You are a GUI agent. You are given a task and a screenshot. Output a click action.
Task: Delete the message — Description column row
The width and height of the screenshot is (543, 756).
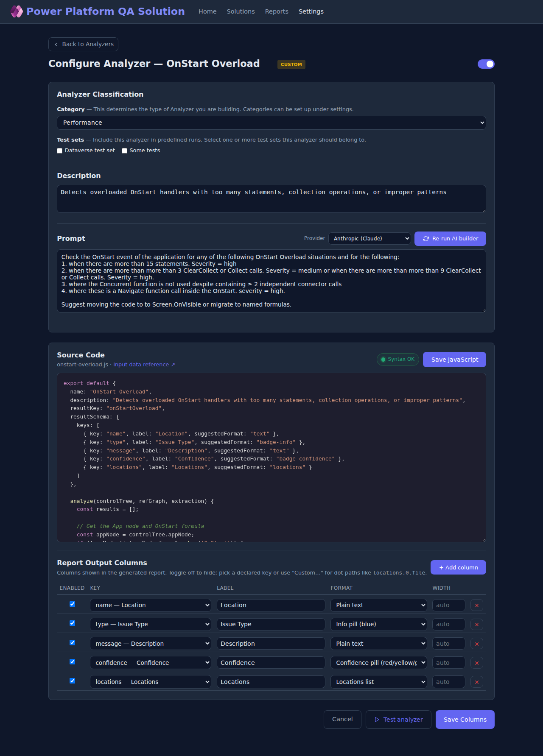pos(477,644)
